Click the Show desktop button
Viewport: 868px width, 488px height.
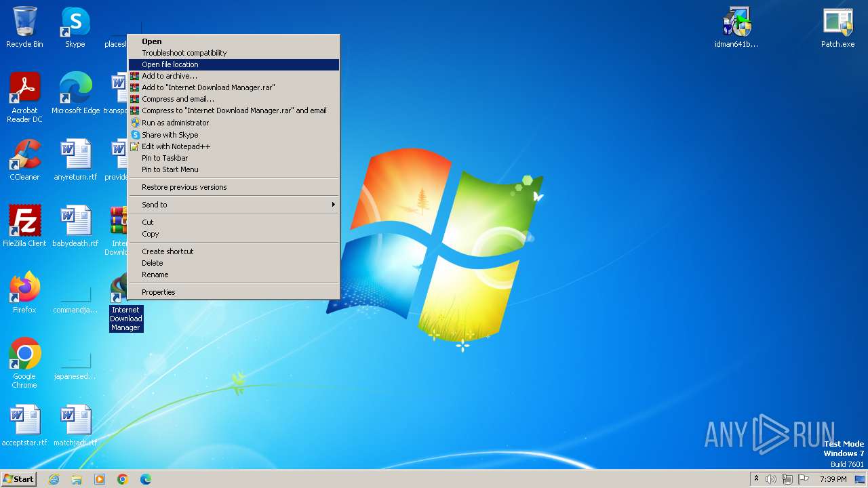tap(860, 479)
